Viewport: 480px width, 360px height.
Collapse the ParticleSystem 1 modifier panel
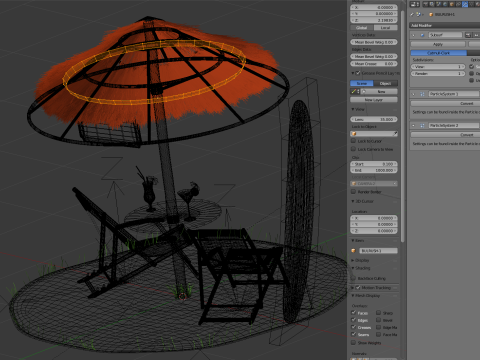pyautogui.click(x=414, y=94)
